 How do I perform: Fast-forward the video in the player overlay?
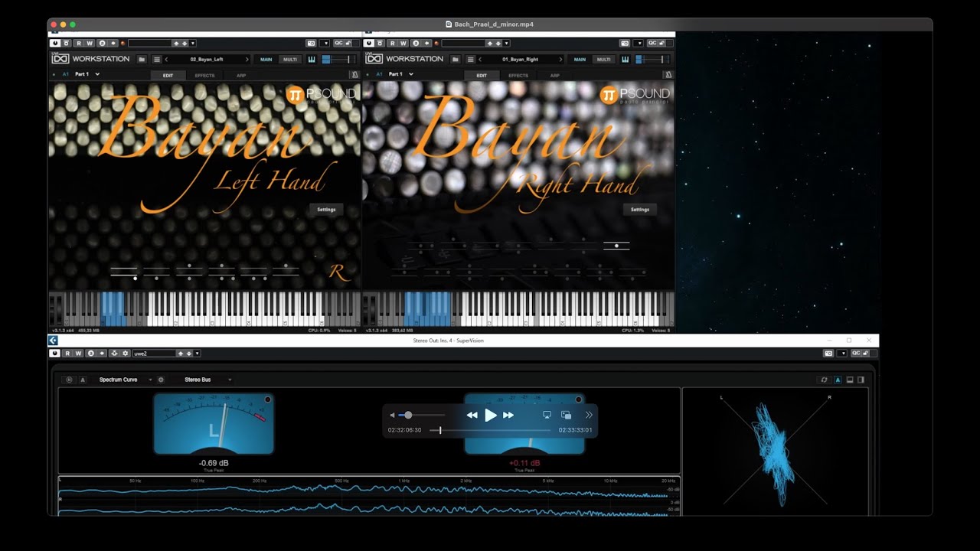click(508, 415)
